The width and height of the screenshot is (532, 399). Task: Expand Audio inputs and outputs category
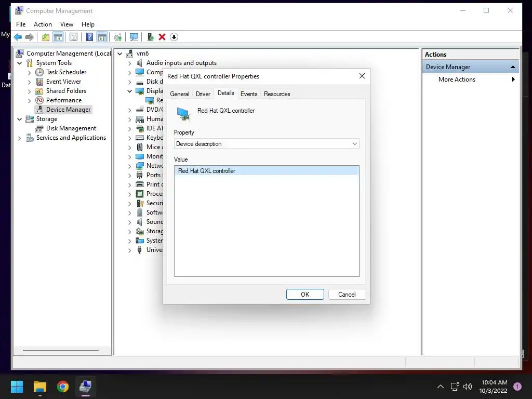pos(129,63)
